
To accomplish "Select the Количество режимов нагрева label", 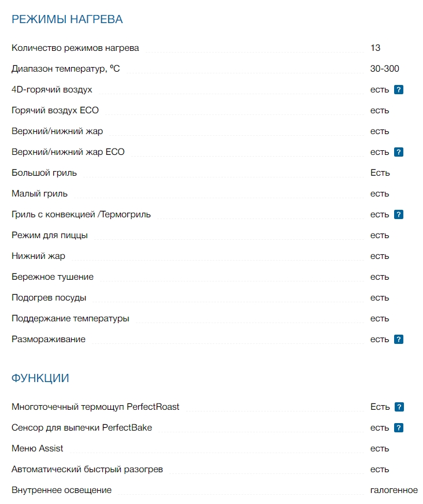I will (x=75, y=48).
